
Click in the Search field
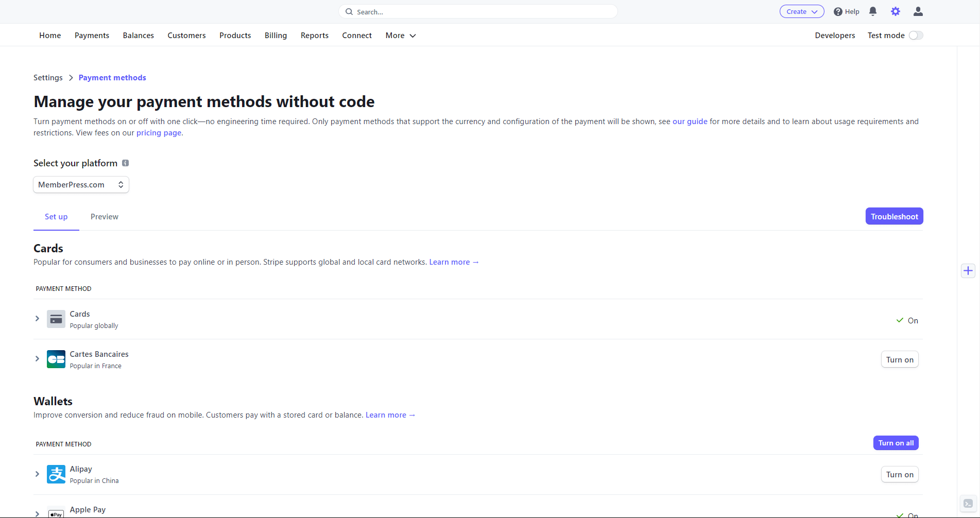[478, 11]
